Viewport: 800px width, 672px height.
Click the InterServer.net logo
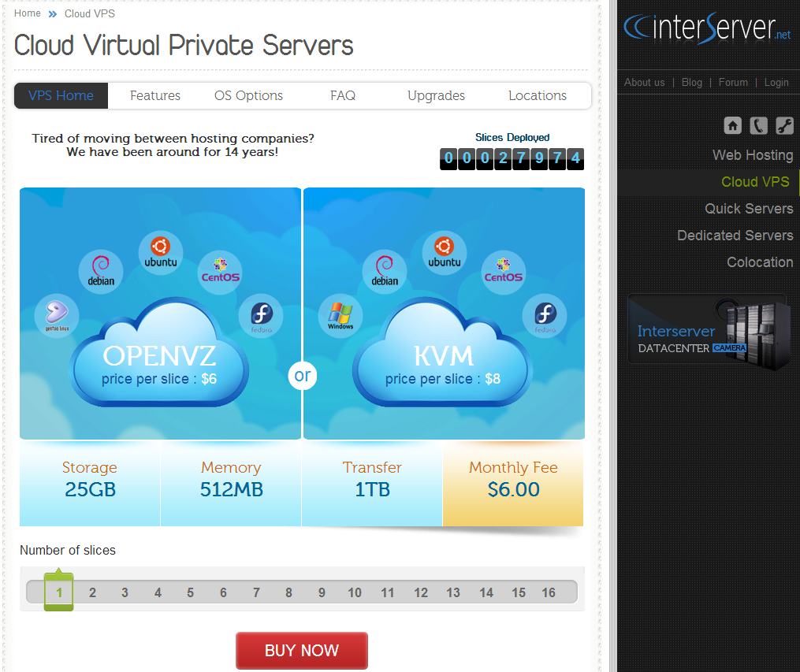[707, 28]
